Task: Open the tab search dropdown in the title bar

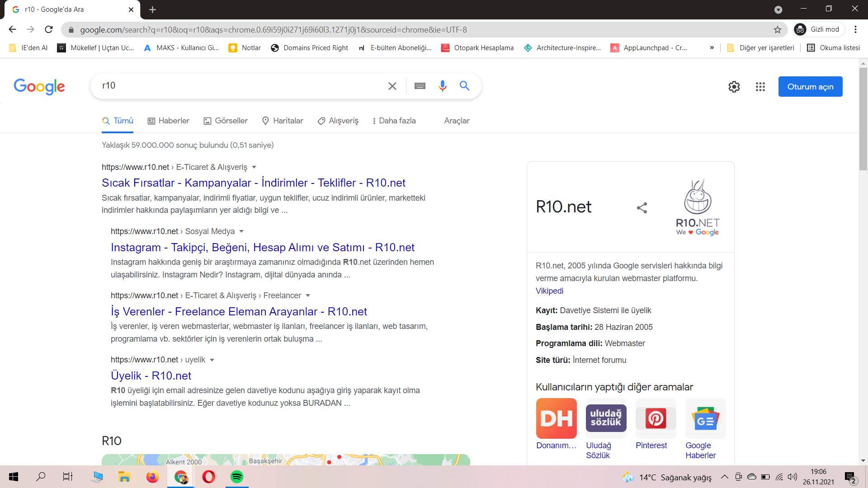Action: (778, 9)
